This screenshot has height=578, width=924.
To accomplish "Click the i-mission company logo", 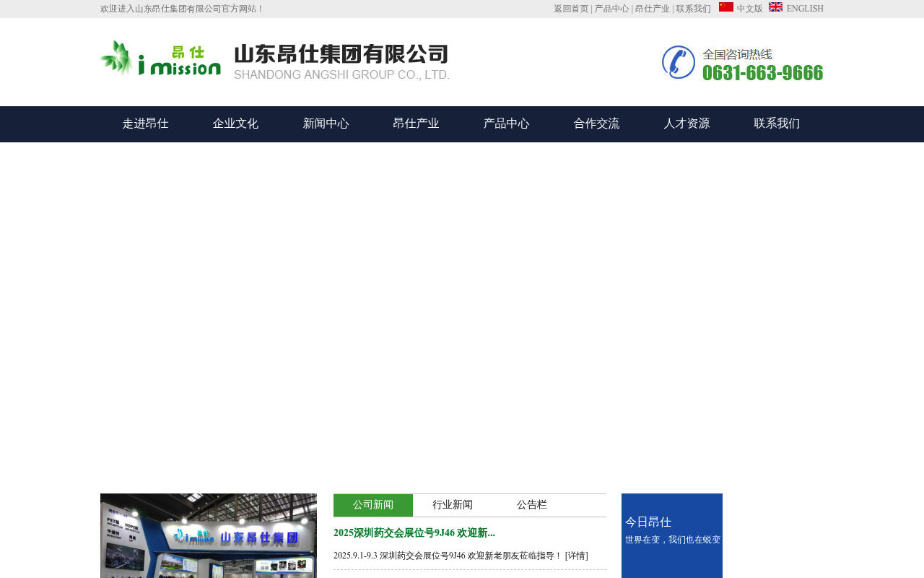I will point(160,59).
